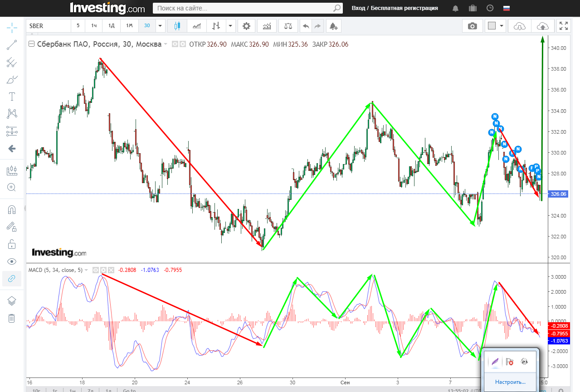Expand the time interval dropdown arrow
Viewport: 580px width, 392px height.
point(160,26)
